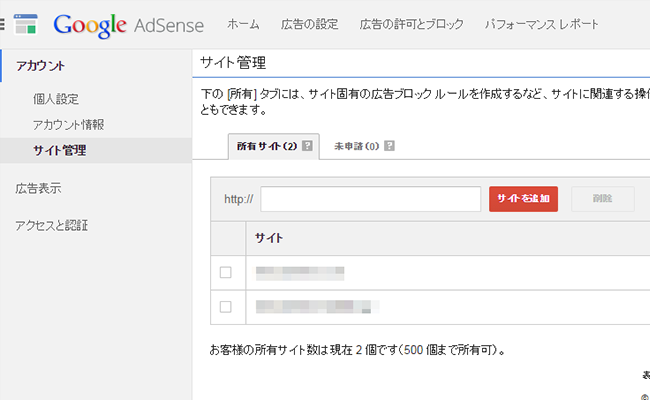Click help icon next to 所有サイト tab
Viewport: 650px width, 400px height.
tap(307, 146)
